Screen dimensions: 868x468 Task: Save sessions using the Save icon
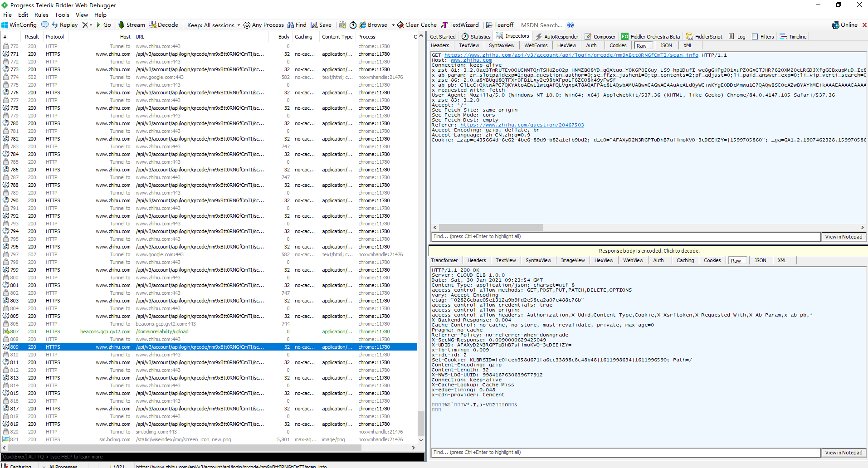click(321, 25)
